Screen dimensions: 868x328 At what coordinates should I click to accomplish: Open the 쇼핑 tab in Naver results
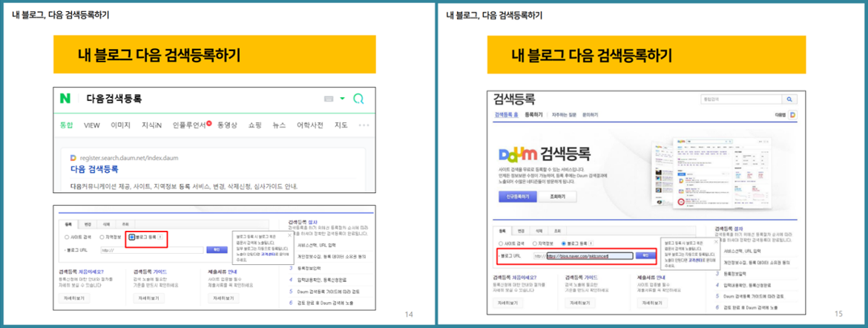(x=254, y=125)
